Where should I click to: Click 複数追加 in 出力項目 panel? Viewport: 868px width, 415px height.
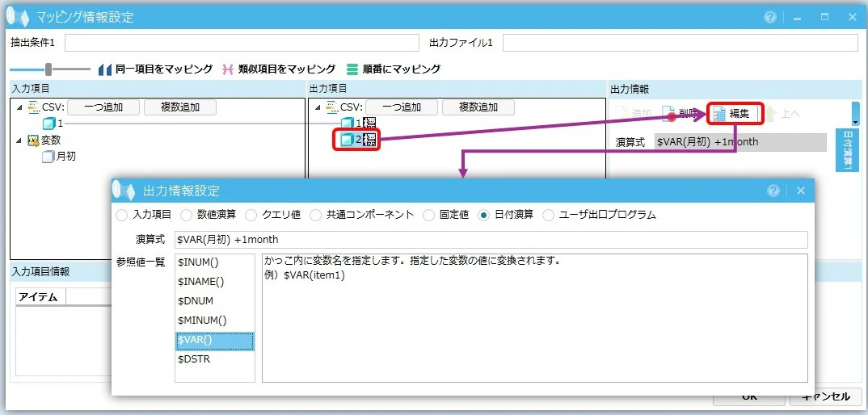478,107
